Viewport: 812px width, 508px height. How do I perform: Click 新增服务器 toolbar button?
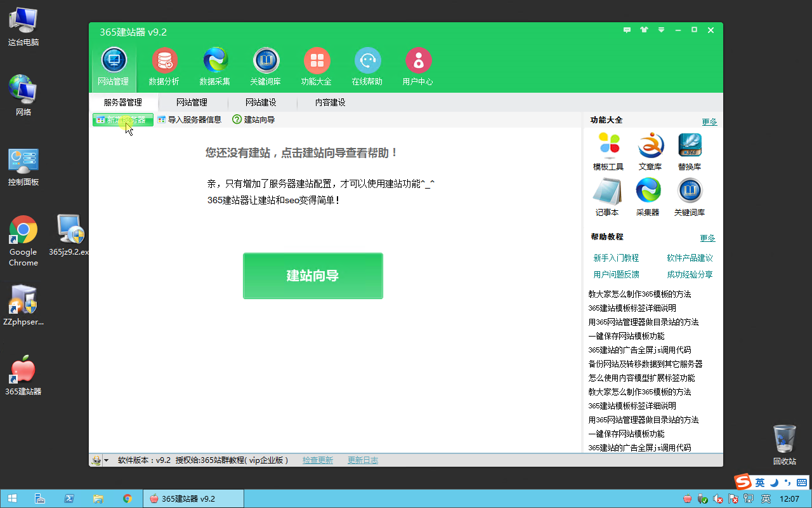pyautogui.click(x=123, y=119)
